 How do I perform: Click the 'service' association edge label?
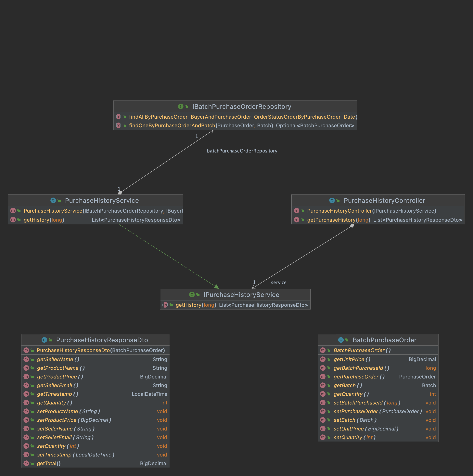point(278,282)
